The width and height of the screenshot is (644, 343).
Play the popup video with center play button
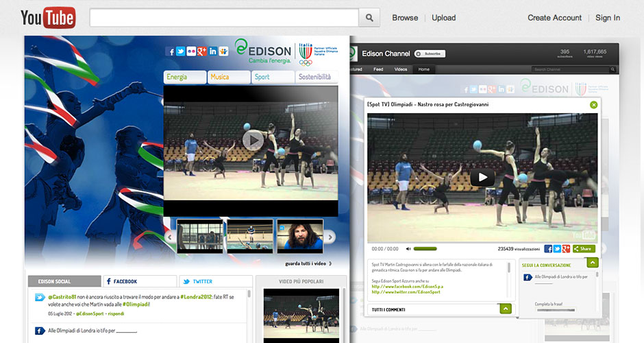click(482, 177)
